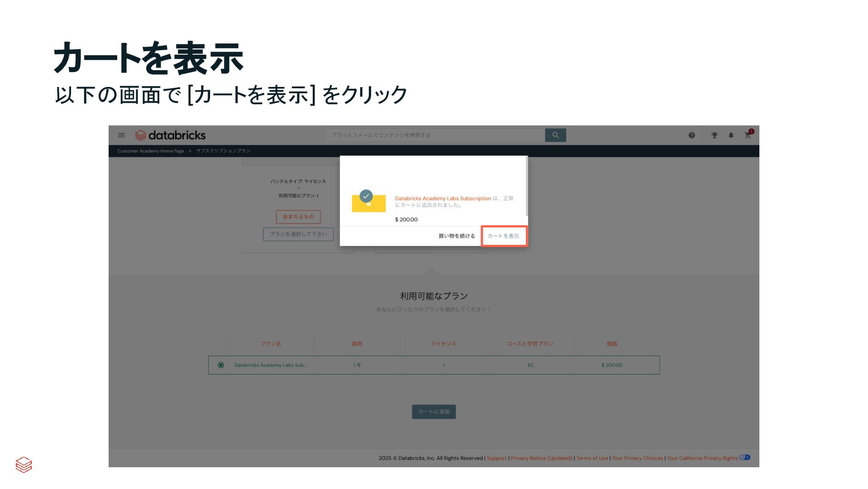Click 利用可能なプラン heading
868x489 pixels.
[434, 296]
